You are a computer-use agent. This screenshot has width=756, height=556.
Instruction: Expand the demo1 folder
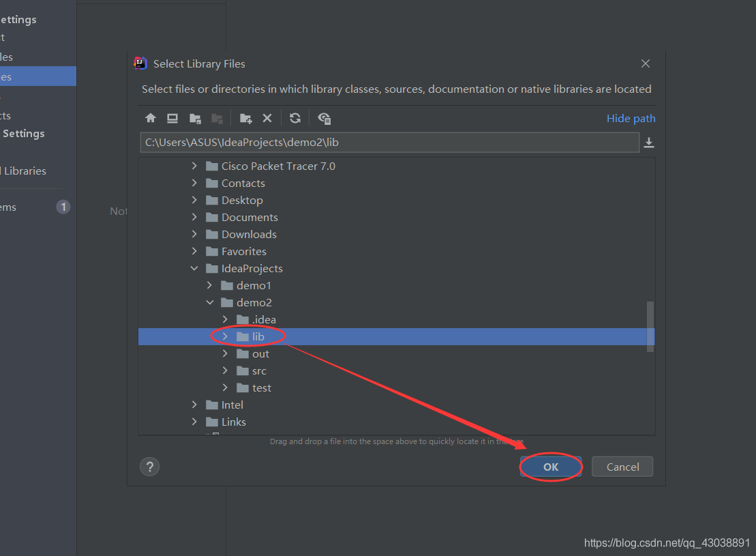(x=210, y=285)
